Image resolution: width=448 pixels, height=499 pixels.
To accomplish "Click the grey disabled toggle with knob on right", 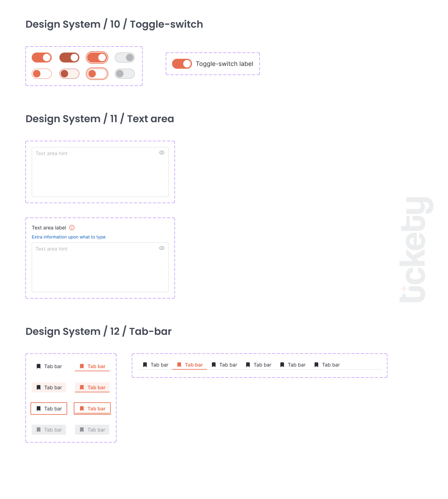I will pyautogui.click(x=125, y=58).
